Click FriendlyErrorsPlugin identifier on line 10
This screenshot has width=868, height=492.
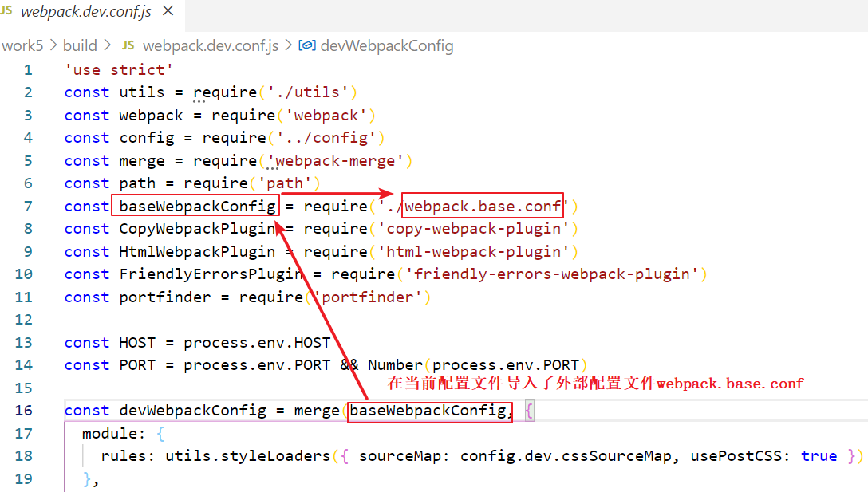coord(211,274)
